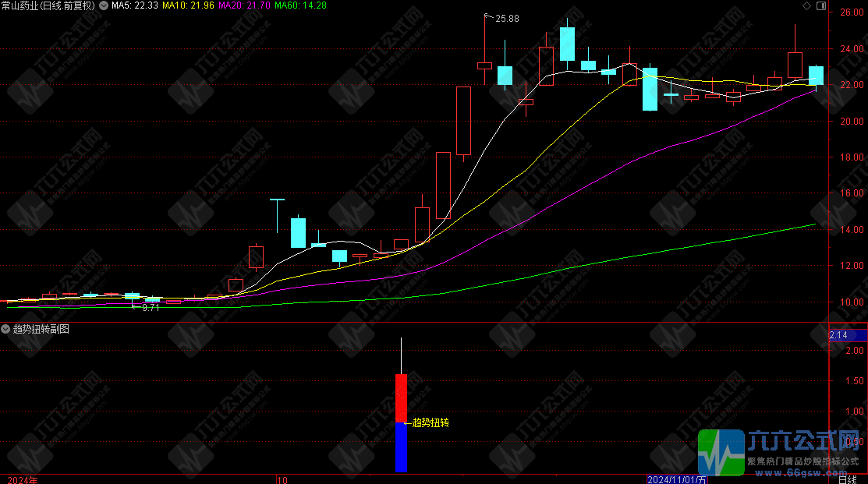Expand the 趋势扭转副图 sub-chart dropdown arrow
868x484 pixels.
tap(6, 330)
